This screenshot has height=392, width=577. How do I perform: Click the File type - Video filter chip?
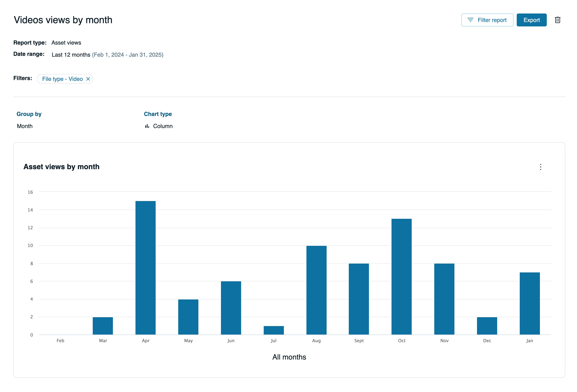point(65,79)
